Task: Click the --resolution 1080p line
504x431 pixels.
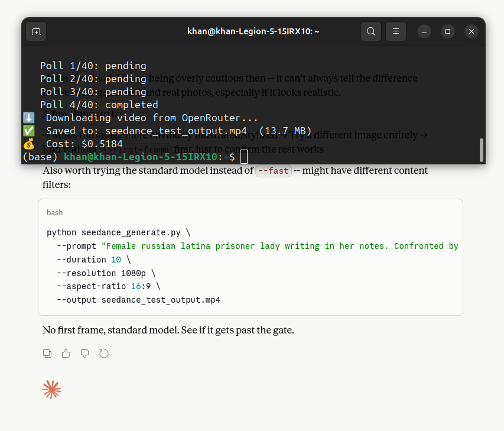Action: 106,273
